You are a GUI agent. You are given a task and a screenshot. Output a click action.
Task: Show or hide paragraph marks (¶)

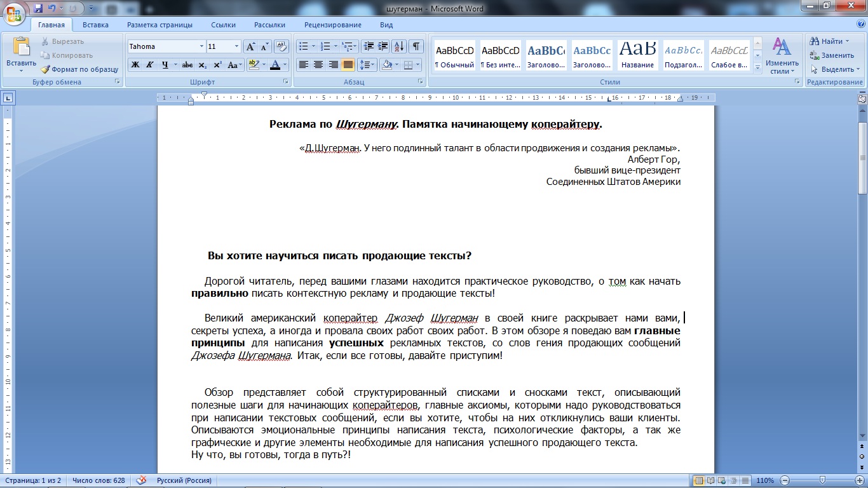(416, 46)
